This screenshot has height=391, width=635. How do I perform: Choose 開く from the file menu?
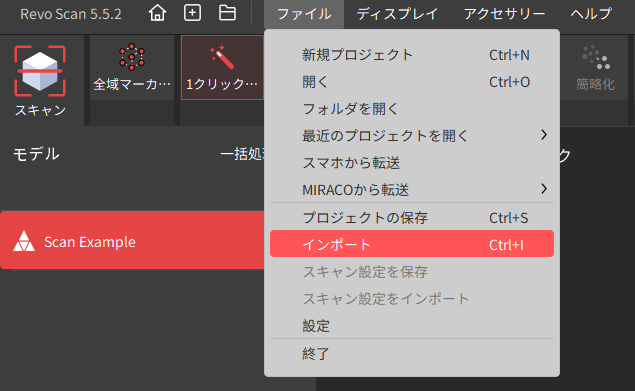[x=412, y=82]
